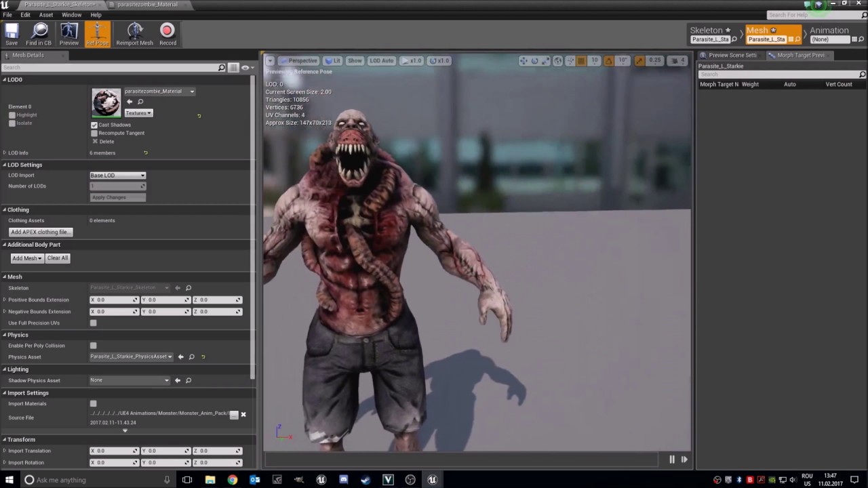868x488 pixels.
Task: Open the parasitezombie_Material dropdown
Action: 159,91
